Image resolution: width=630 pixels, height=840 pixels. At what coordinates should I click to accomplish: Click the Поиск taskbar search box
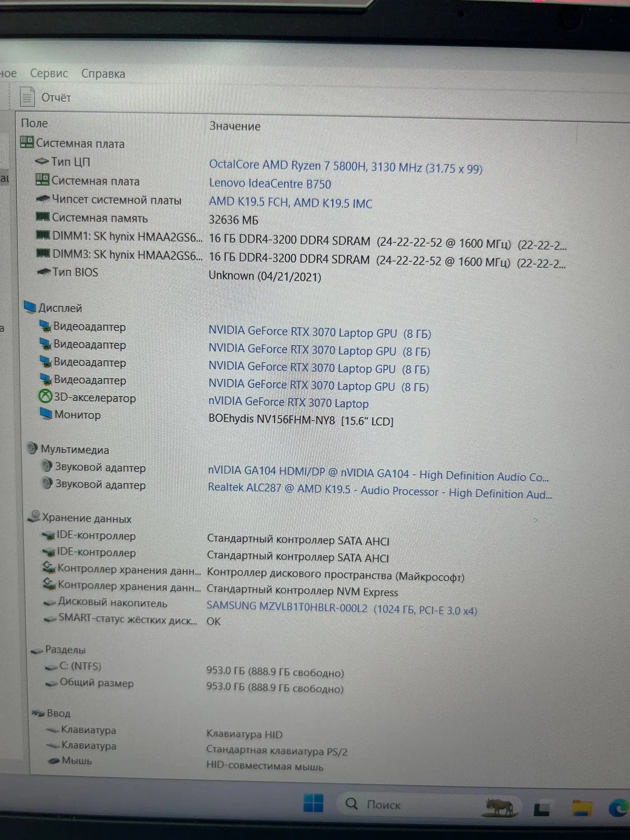click(x=428, y=804)
